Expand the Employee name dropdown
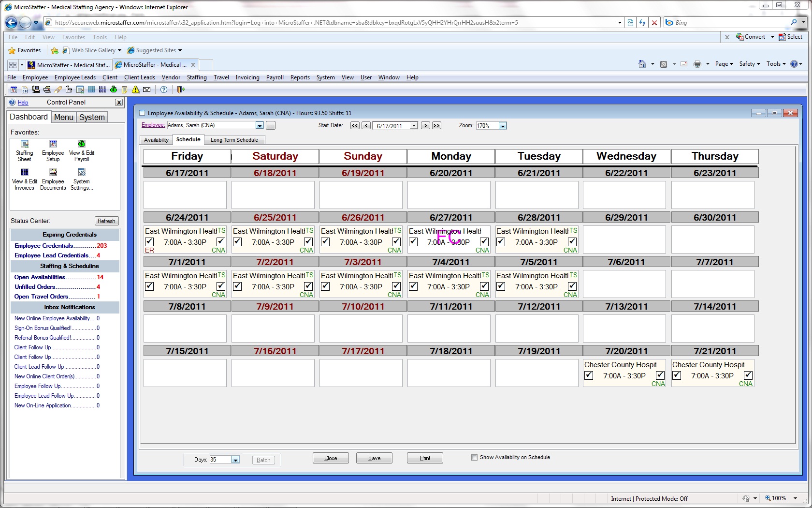The height and width of the screenshot is (508, 812). (x=260, y=126)
